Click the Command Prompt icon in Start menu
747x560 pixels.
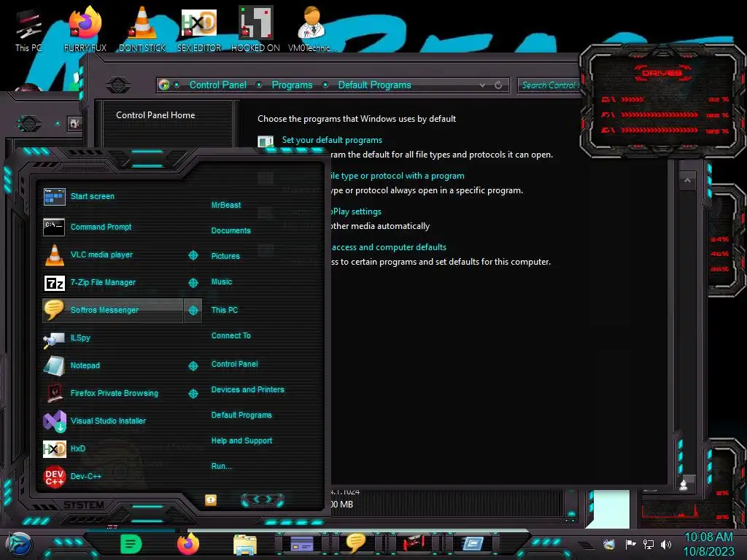click(54, 227)
